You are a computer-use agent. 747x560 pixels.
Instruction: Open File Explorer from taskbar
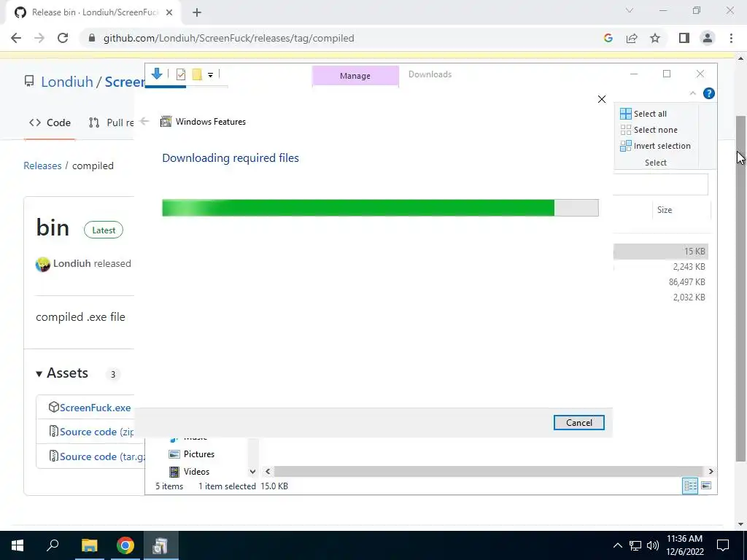(x=89, y=545)
